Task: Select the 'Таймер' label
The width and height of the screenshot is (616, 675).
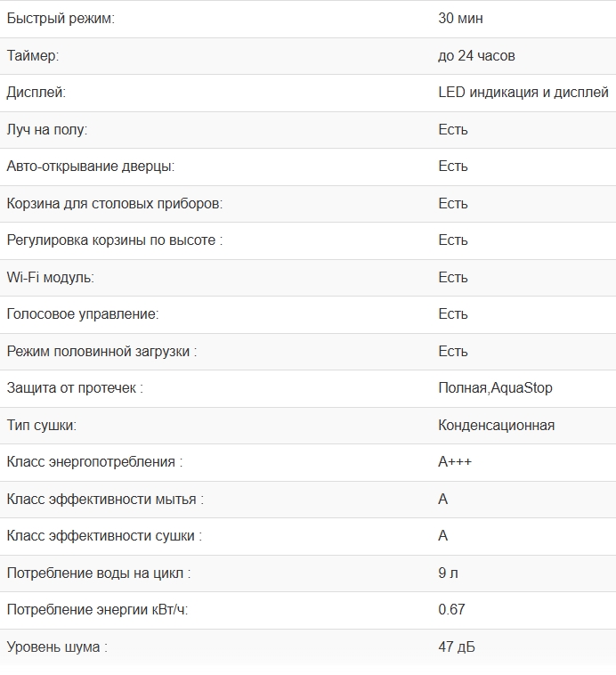Action: (33, 56)
